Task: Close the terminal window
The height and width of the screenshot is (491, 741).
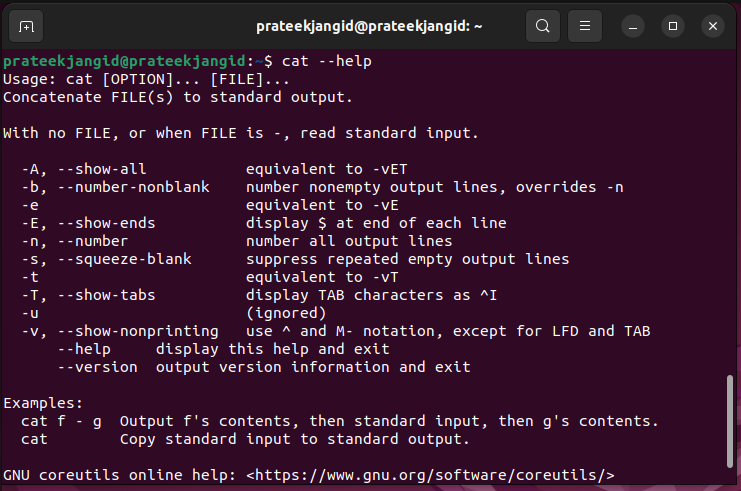Action: point(713,26)
